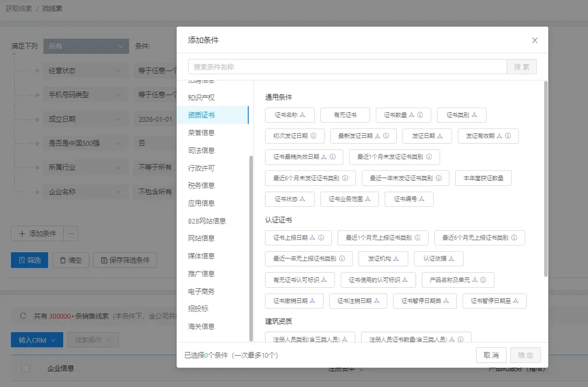Choose the 有无证书 condition tag
The height and width of the screenshot is (387, 588).
click(x=345, y=115)
